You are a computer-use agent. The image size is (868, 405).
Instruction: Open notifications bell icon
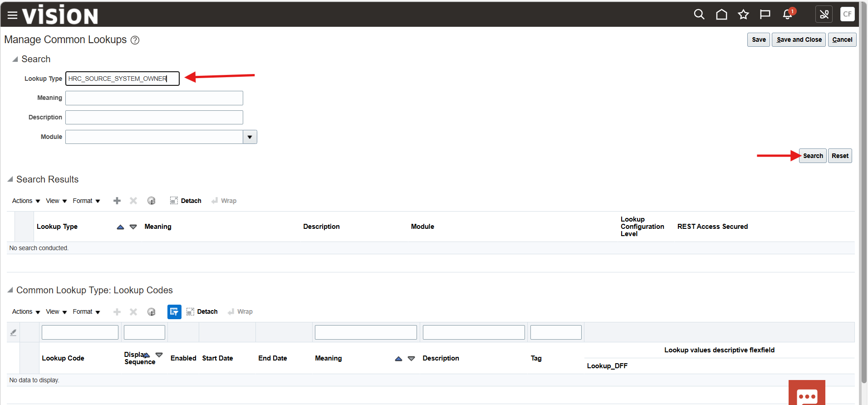click(788, 15)
